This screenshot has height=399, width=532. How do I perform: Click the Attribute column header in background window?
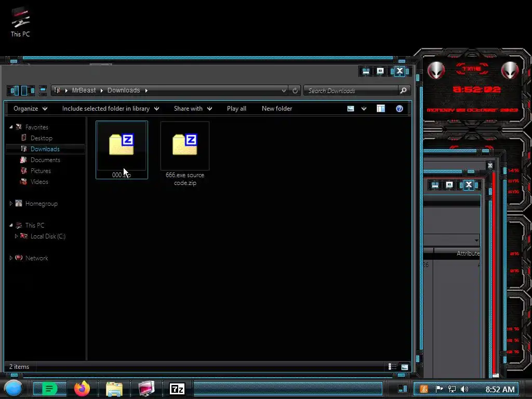(468, 254)
